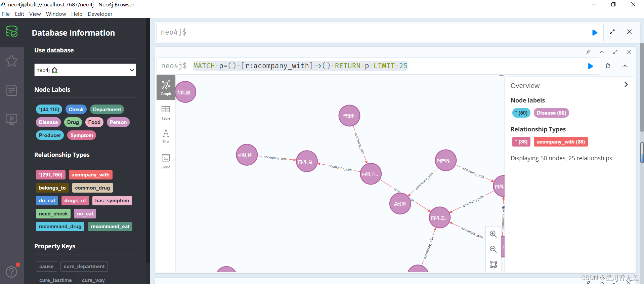Select the has_symptom relationship type
Viewport: 644px width, 284px height.
point(112,201)
